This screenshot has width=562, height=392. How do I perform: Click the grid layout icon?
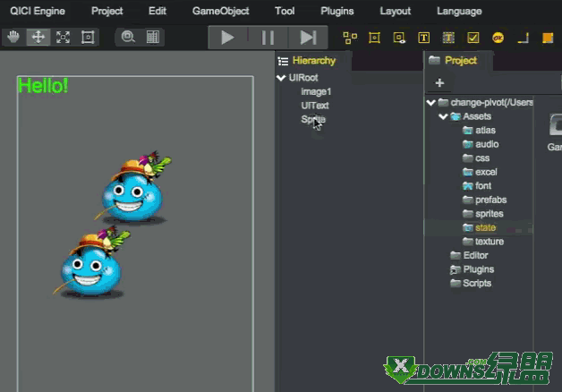[153, 37]
